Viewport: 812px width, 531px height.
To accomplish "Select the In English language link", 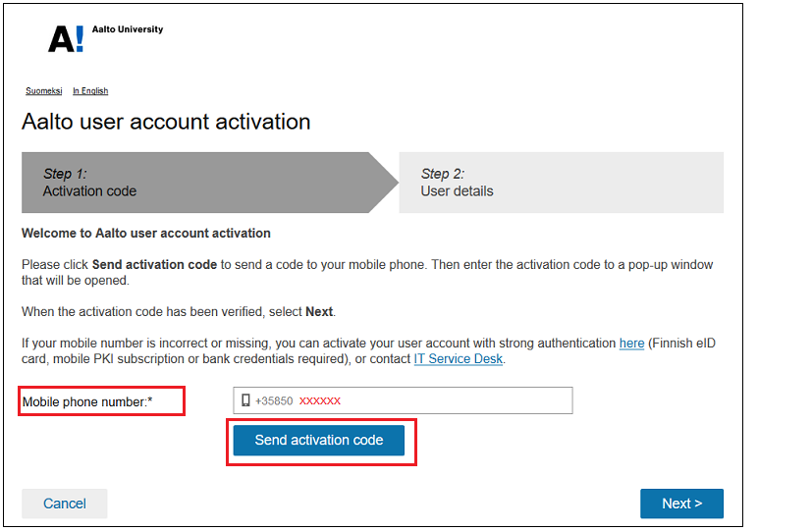I will coord(90,91).
